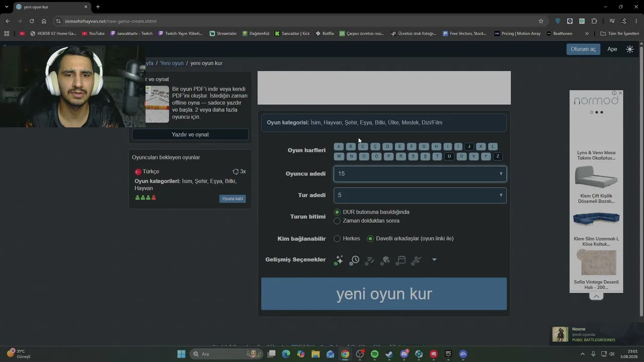Toggle letter Z in game letters
The width and height of the screenshot is (644, 362).
(x=498, y=156)
